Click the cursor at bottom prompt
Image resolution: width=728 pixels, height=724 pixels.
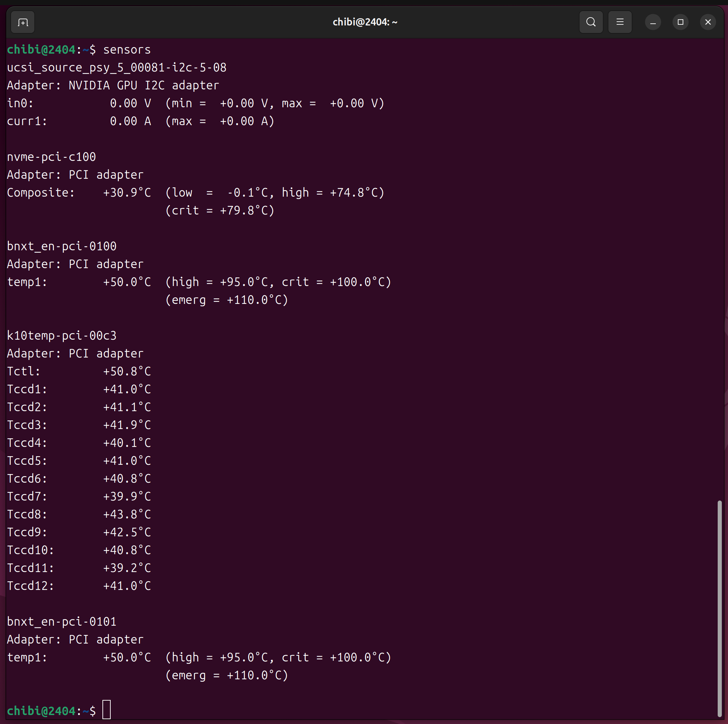tap(107, 710)
